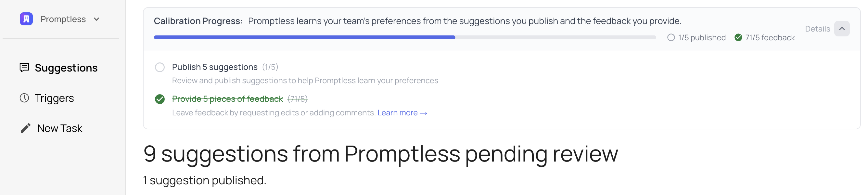
Task: Click the green check beside 71/5 feedback
Action: (x=738, y=37)
